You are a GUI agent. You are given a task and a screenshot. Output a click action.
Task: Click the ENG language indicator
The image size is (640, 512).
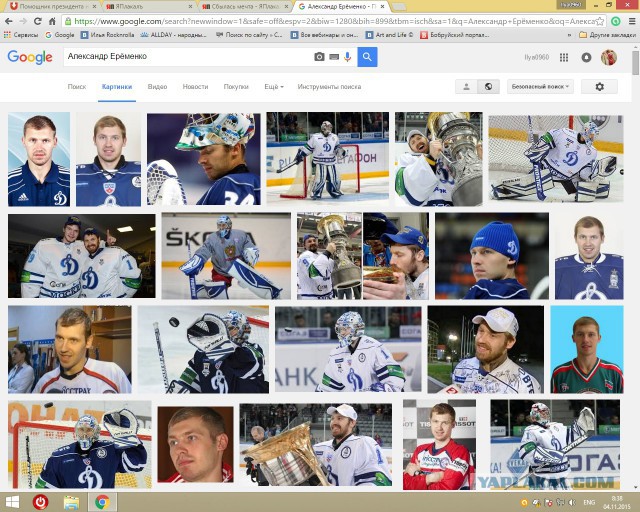click(589, 503)
